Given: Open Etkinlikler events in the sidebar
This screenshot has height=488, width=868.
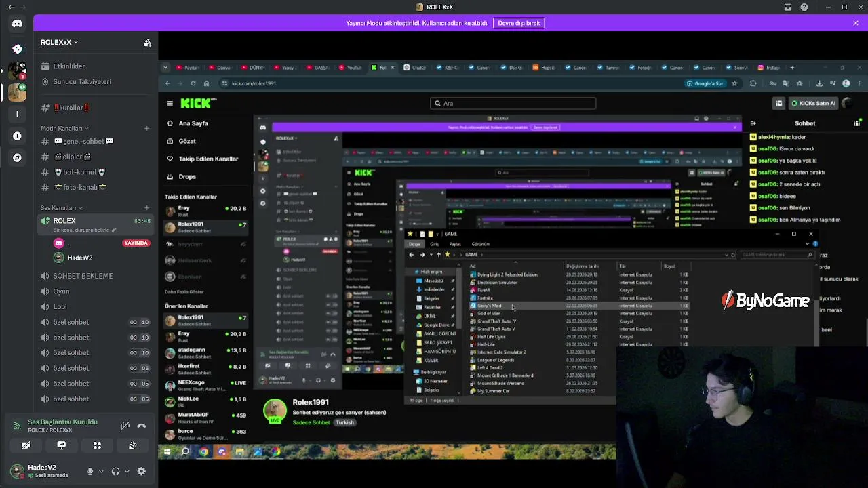Looking at the screenshot, I should [95, 66].
